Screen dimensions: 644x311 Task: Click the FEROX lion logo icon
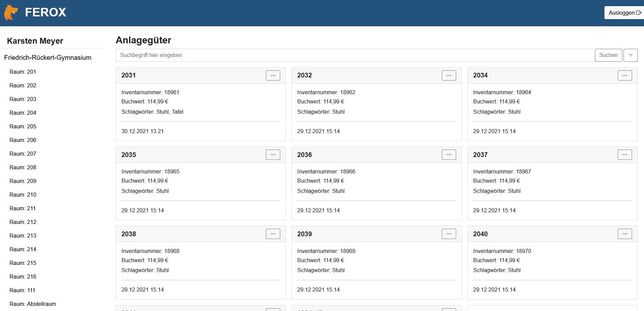coord(11,13)
